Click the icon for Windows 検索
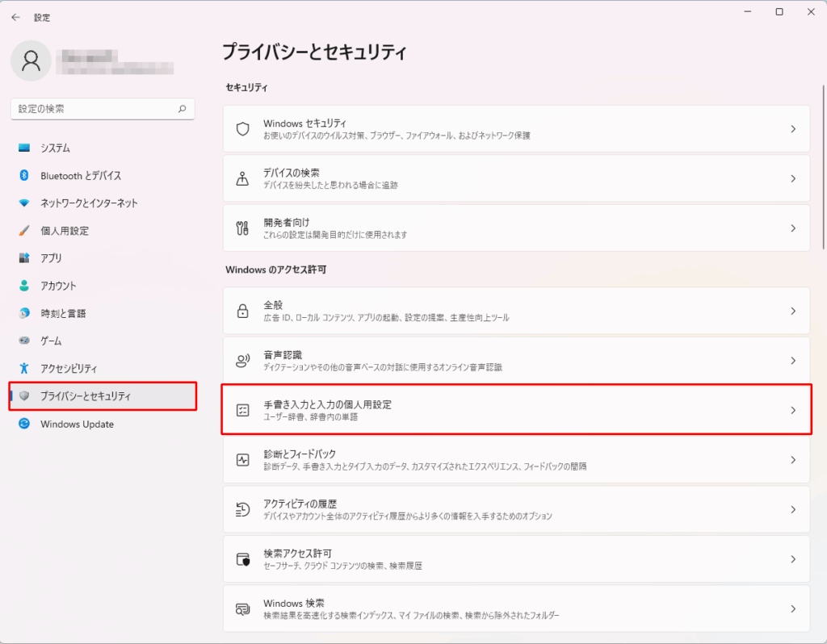Viewport: 827px width, 644px height. 242,609
